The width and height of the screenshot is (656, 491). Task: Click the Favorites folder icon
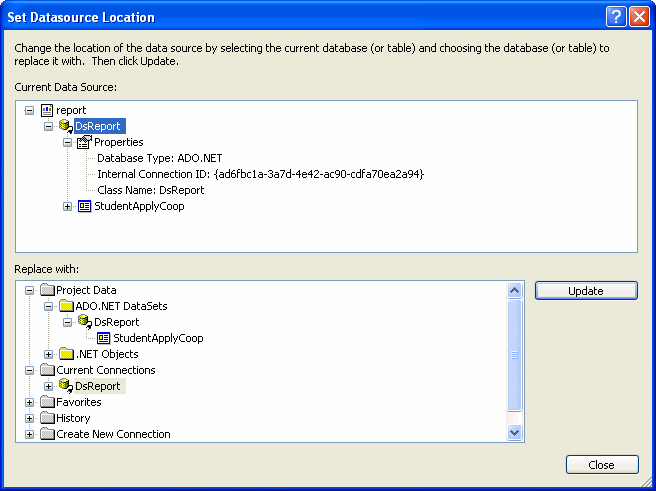(x=46, y=402)
